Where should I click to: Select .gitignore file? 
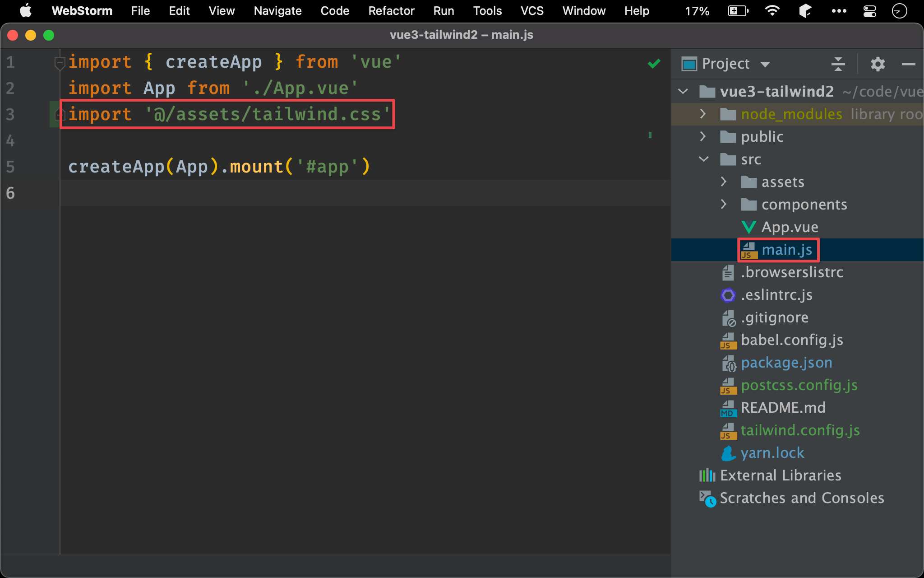click(x=774, y=317)
